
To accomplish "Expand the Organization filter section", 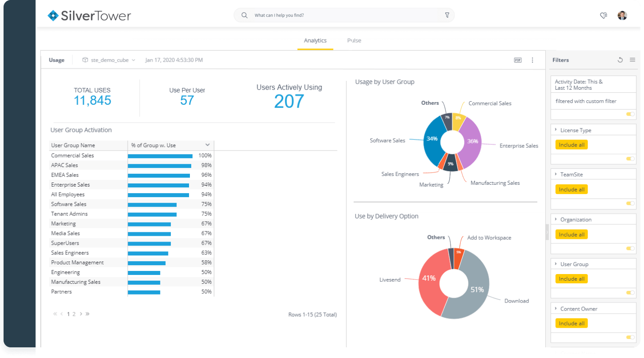I will pos(556,219).
